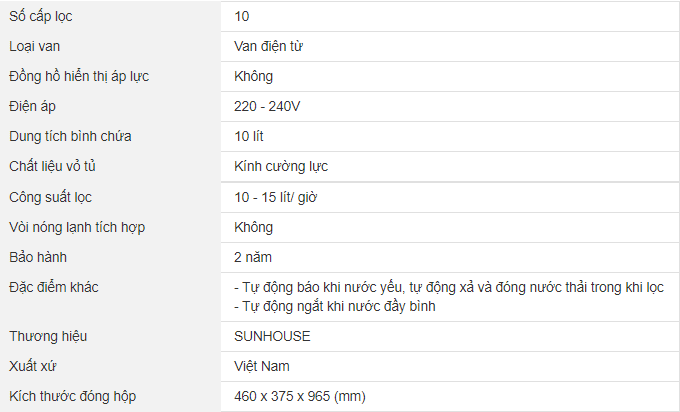Select the '2 năm' warranty value
This screenshot has width=680, height=412.
click(x=253, y=257)
